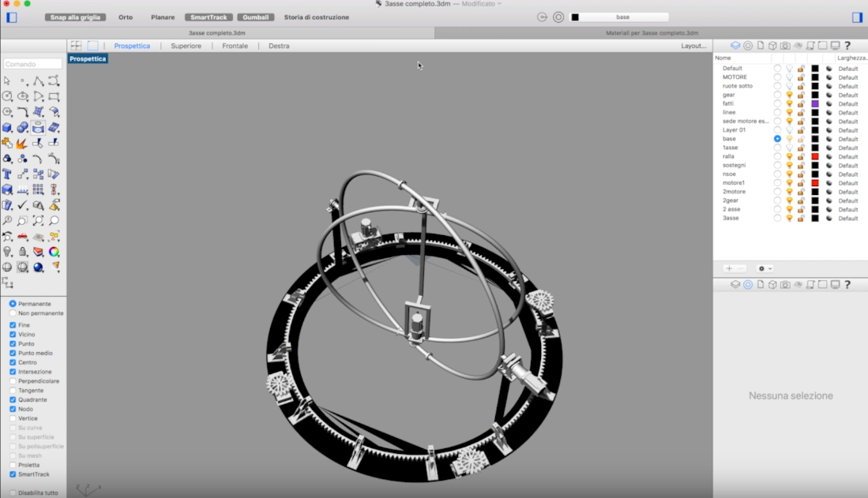Toggle the Snap alla griglia button
This screenshot has width=868, height=498.
coord(75,17)
